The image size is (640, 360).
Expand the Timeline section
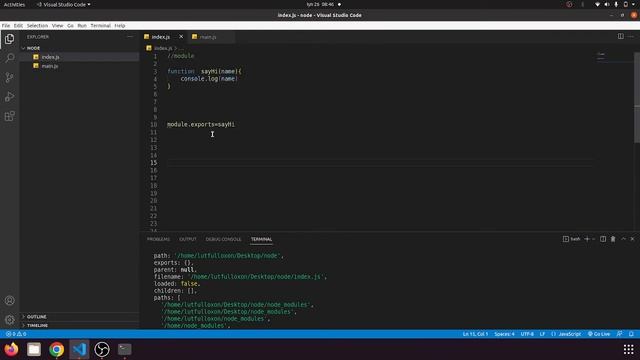pyautogui.click(x=80, y=325)
